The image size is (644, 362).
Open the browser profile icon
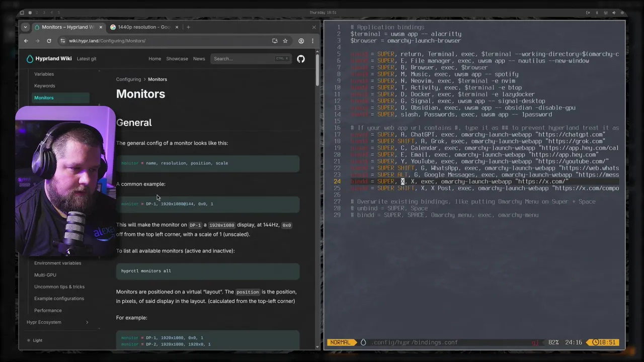click(x=301, y=41)
